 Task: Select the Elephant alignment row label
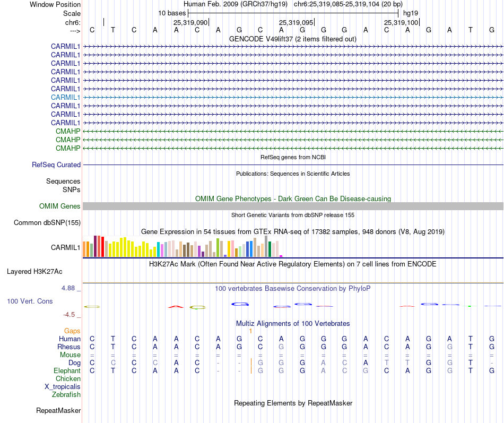pos(67,371)
